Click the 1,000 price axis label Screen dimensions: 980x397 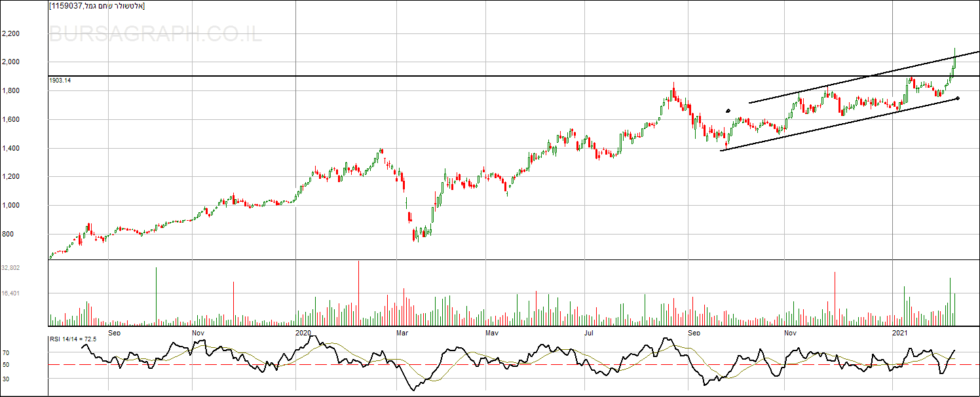coord(10,206)
